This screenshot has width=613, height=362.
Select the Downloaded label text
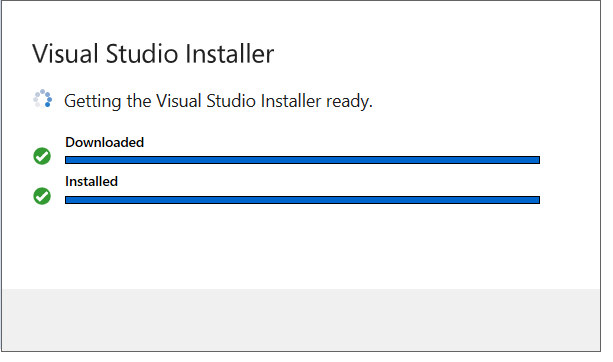click(104, 142)
